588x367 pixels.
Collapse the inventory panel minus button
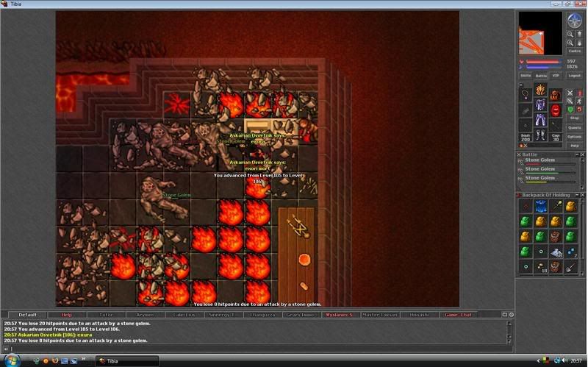tap(521, 85)
